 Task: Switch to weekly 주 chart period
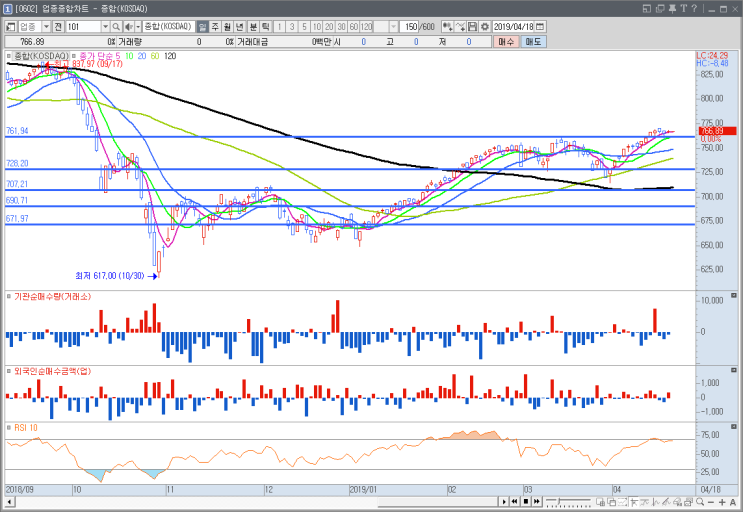click(x=215, y=27)
